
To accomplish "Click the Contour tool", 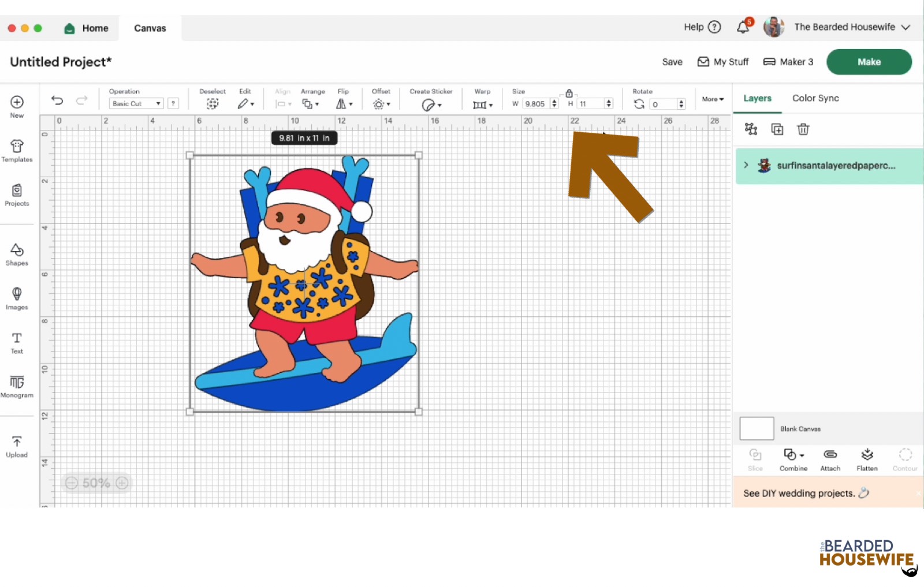I will coord(905,460).
